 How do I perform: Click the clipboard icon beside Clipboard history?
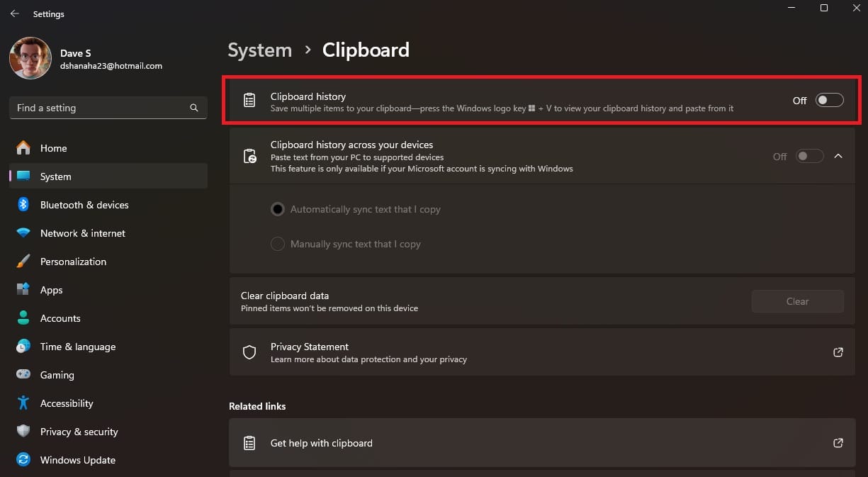pos(249,100)
